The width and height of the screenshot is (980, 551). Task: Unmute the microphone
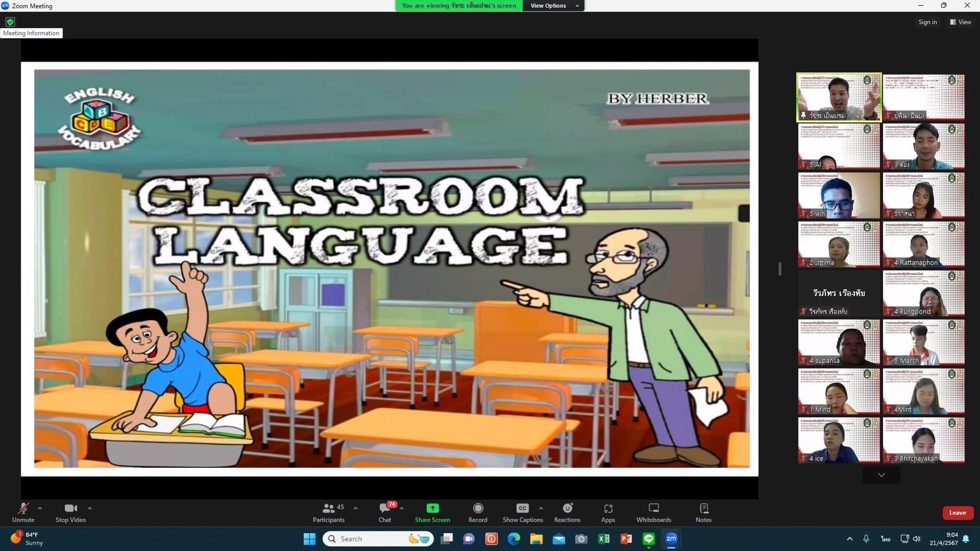point(23,509)
